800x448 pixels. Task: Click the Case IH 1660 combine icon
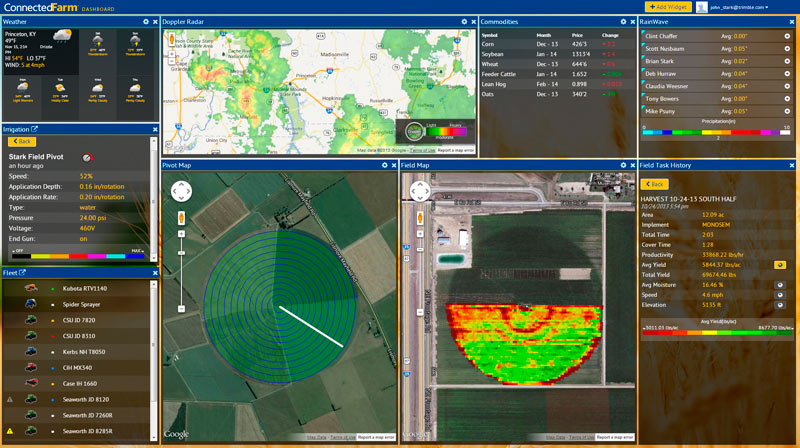point(31,383)
